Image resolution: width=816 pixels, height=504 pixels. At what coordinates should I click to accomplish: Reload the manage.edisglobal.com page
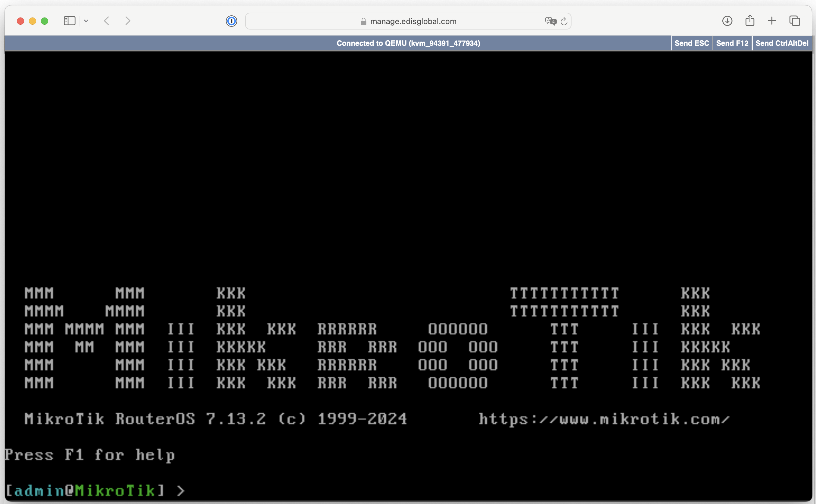tap(564, 21)
